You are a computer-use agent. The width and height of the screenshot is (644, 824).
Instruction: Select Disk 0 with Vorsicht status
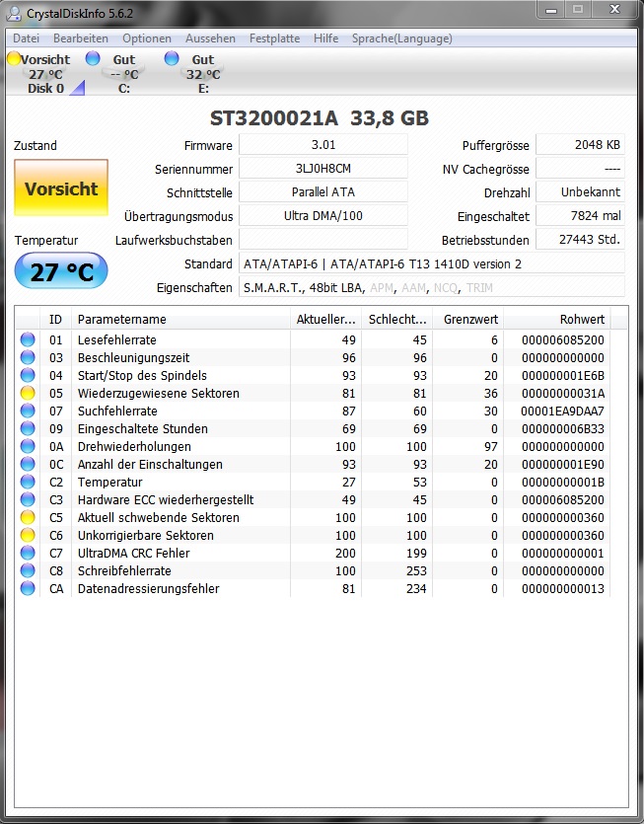click(x=45, y=74)
